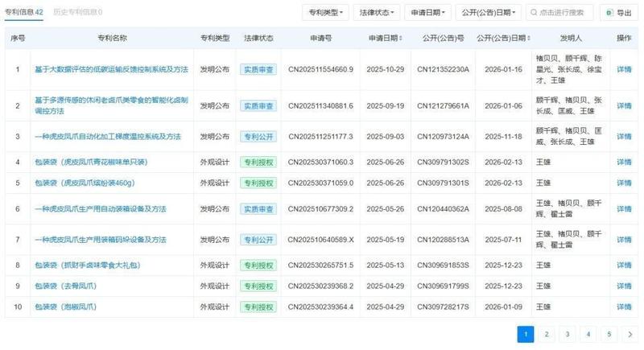The image size is (644, 350).
Task: Open patent 一种虎皮凤爪生产用装箱码垛设备及方法
Action: (100, 240)
